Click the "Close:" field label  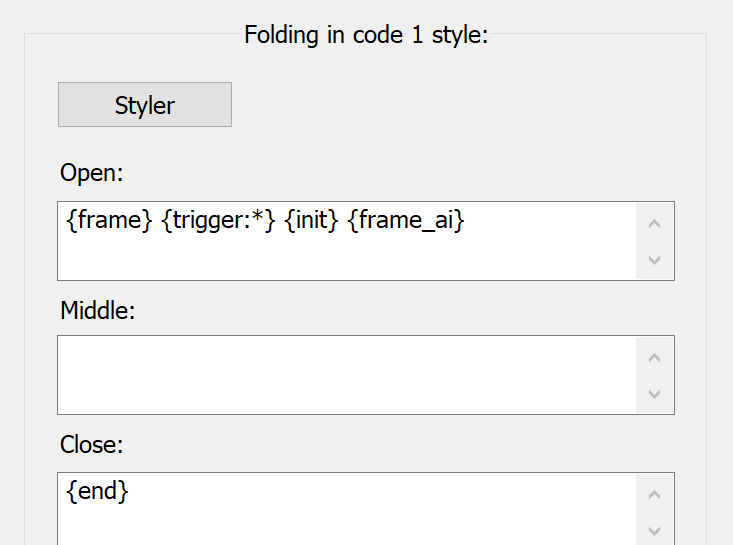point(92,445)
